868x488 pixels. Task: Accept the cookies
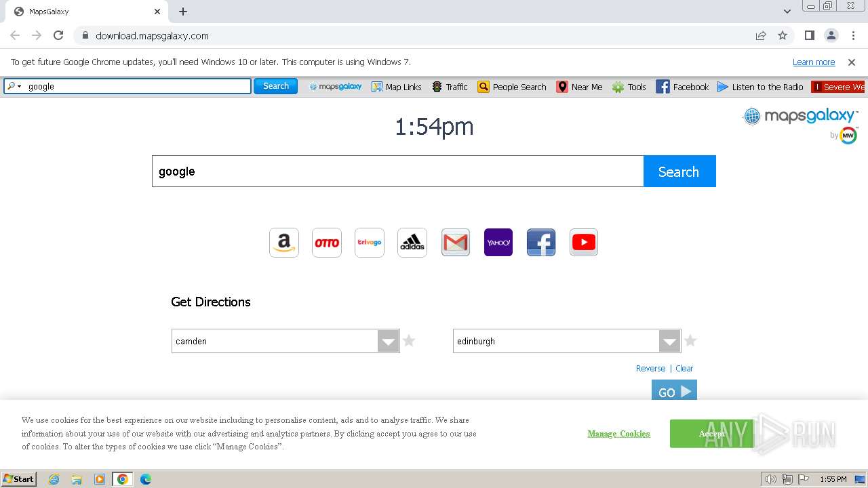click(x=712, y=434)
